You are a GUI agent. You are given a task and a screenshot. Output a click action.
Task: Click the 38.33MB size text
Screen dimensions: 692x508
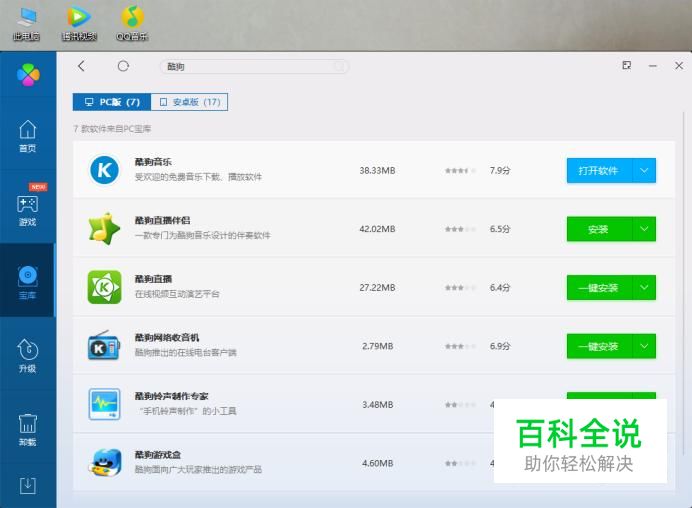tap(377, 170)
